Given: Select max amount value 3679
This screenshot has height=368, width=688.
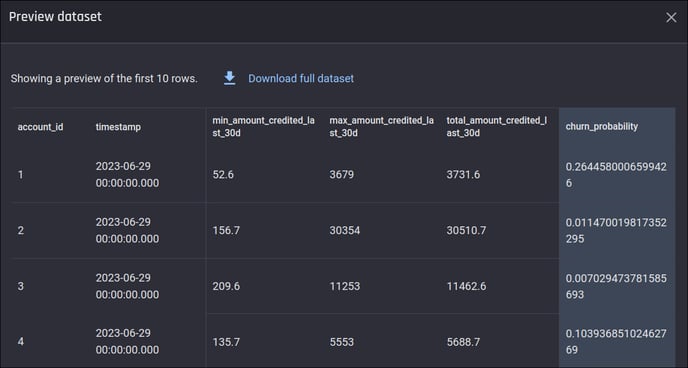Looking at the screenshot, I should click(341, 175).
